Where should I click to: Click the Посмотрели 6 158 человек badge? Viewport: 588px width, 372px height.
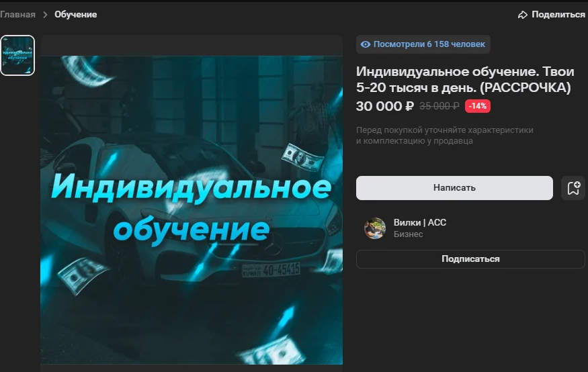(x=423, y=44)
